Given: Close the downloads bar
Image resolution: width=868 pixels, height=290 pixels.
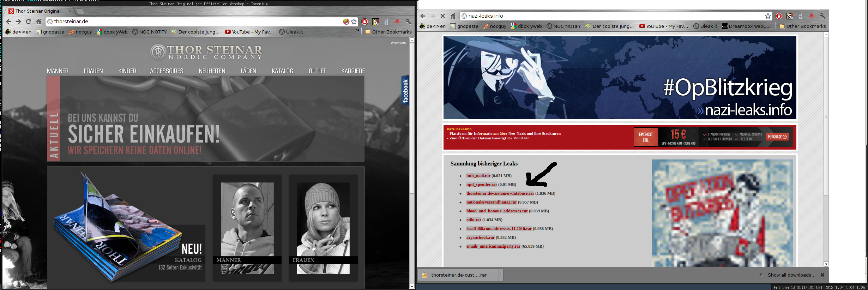Looking at the screenshot, I should click(822, 275).
